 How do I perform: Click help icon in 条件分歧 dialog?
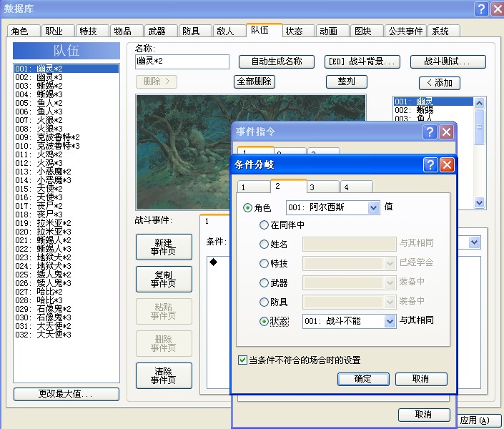click(x=430, y=164)
